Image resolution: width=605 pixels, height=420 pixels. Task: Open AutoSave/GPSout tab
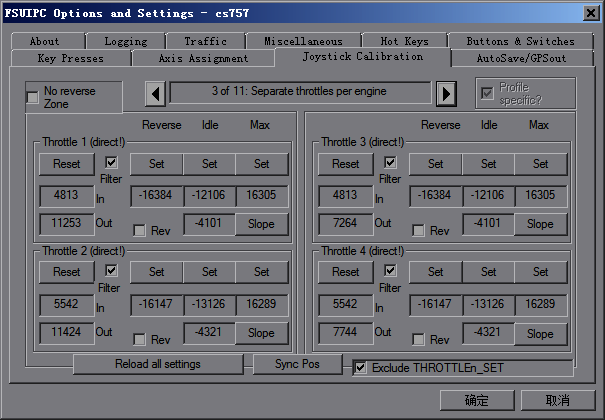tap(522, 58)
